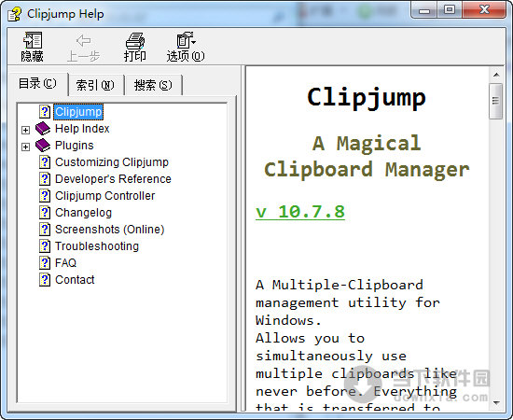Click the purple book icon beside Help Index
Image resolution: width=513 pixels, height=420 pixels.
point(43,129)
